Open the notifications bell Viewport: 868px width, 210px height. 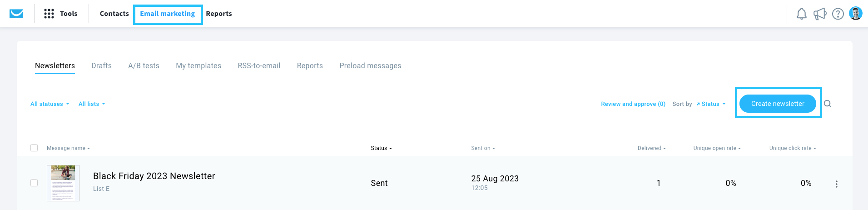pos(802,14)
